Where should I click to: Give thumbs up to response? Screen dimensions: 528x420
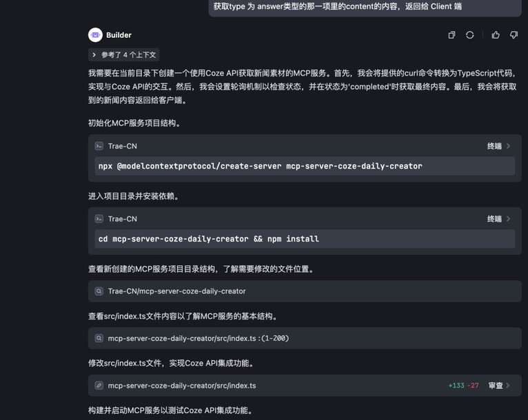[x=496, y=35]
